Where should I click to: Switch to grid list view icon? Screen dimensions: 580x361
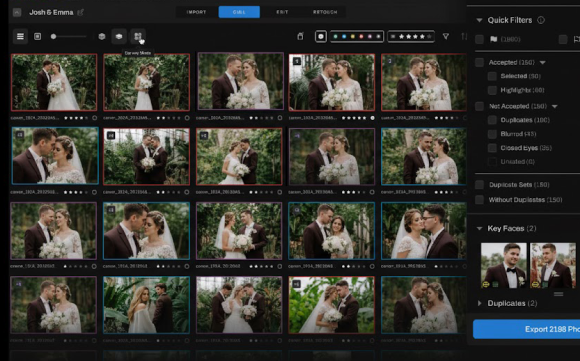pyautogui.click(x=20, y=36)
